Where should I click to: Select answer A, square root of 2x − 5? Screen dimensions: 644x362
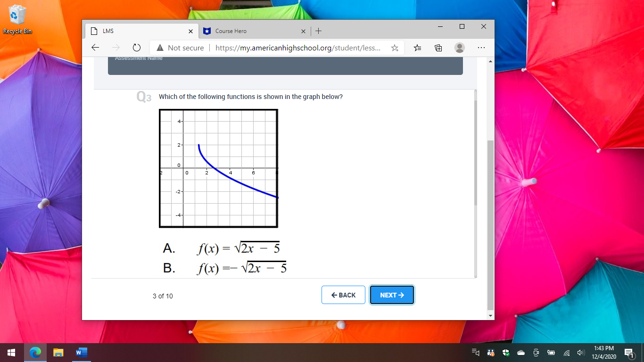[221, 248]
